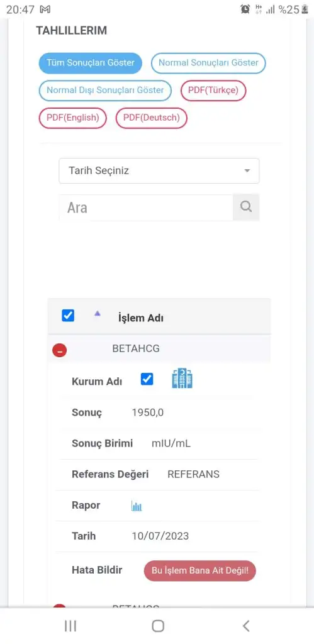Focus the Ara search input field
The width and height of the screenshot is (314, 644).
(146, 207)
